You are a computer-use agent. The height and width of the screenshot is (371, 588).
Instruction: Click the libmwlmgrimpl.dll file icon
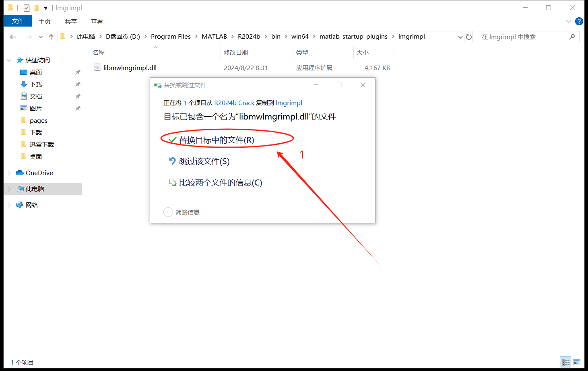pos(97,68)
